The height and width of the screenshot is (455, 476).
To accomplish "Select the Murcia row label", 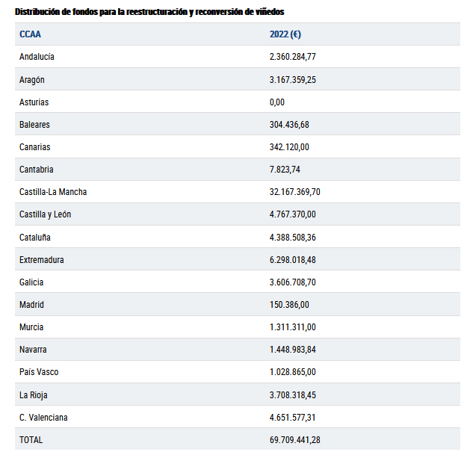I will point(31,327).
